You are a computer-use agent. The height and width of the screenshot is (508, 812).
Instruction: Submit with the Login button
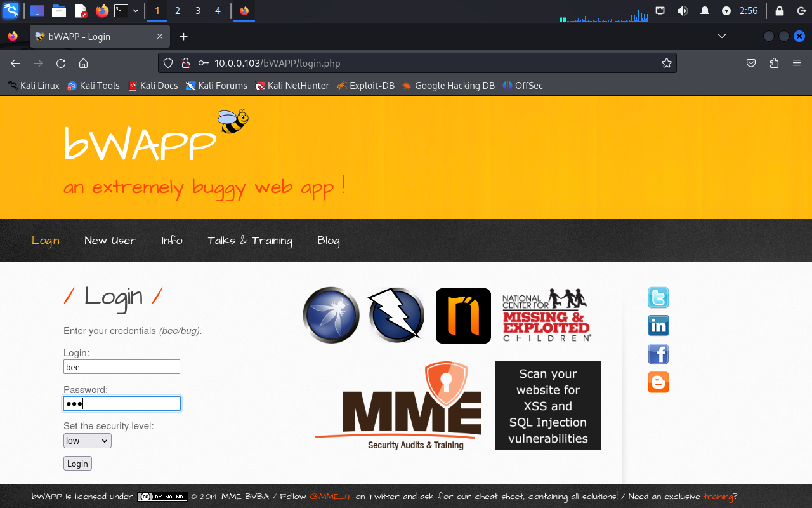pos(77,464)
